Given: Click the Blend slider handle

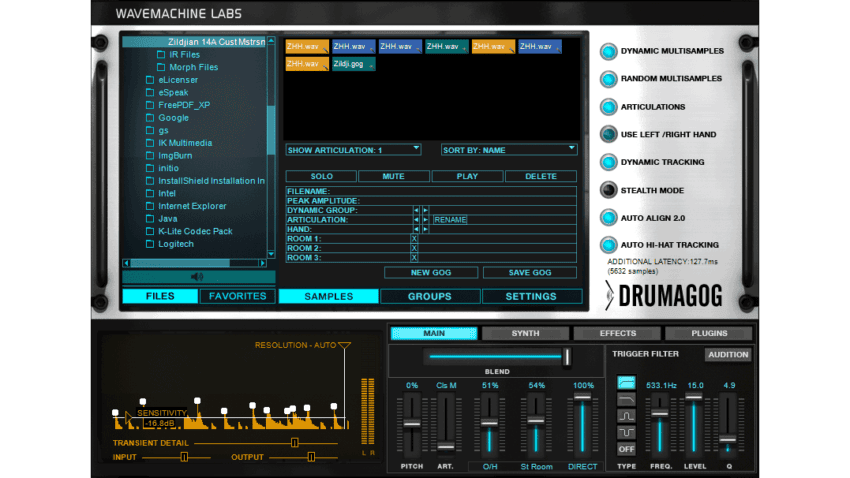Looking at the screenshot, I should (567, 356).
